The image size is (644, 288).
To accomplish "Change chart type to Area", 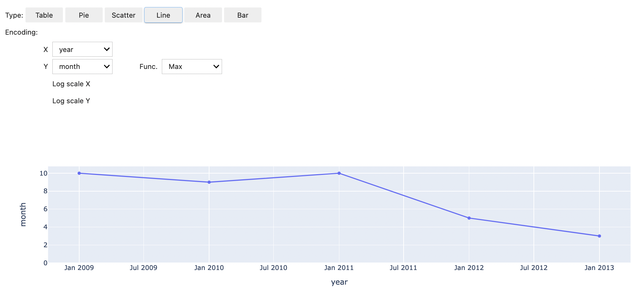I will 203,15.
